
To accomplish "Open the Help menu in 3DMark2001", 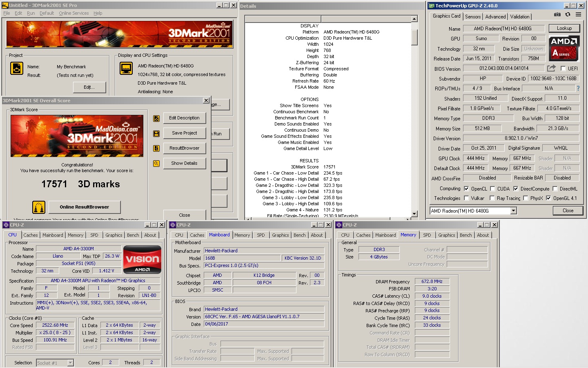I will point(98,13).
